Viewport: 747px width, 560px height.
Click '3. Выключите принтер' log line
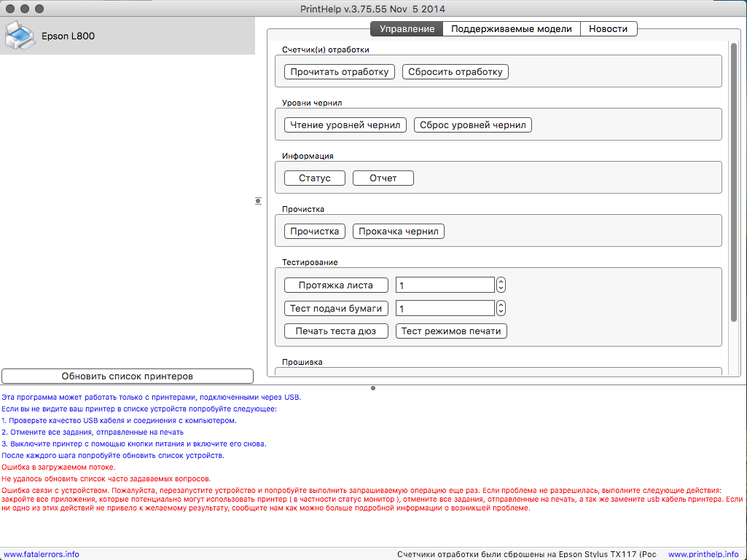(x=134, y=443)
